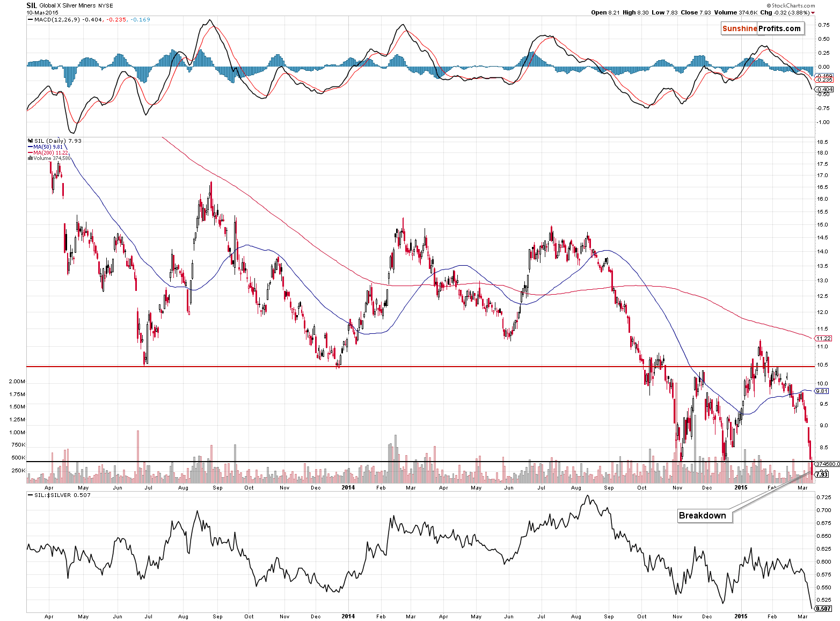This screenshot has width=840, height=621.
Task: Click the -1.00 MACD axis label
Action: click(x=822, y=122)
